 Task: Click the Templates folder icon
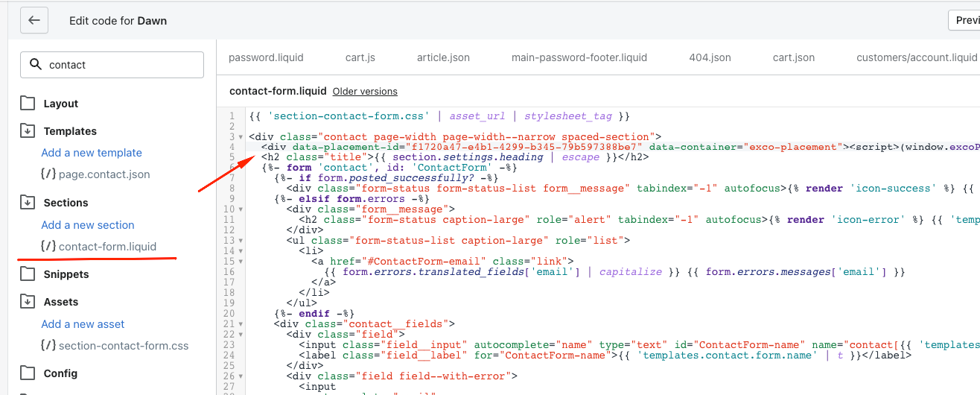28,131
